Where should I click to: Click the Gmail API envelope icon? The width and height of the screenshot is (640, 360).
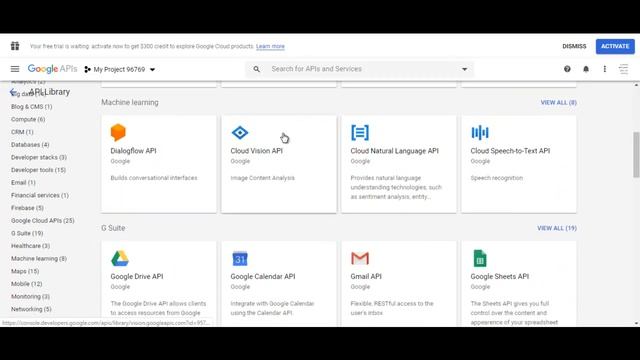[360, 258]
